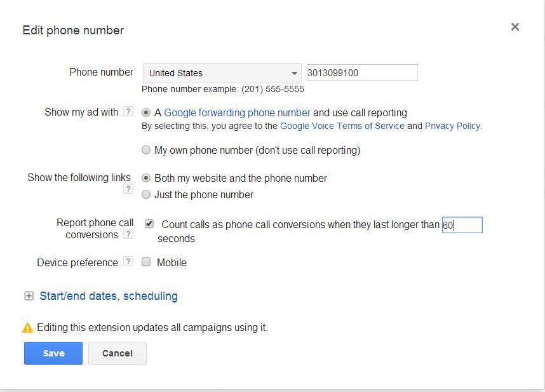Uncheck Count calls as phone call conversions

149,224
